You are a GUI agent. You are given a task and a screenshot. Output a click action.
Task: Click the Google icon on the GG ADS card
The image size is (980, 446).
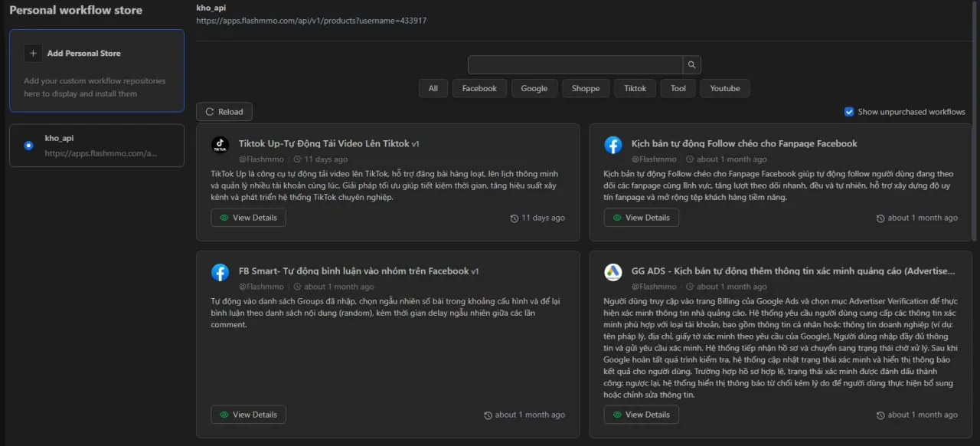[612, 272]
